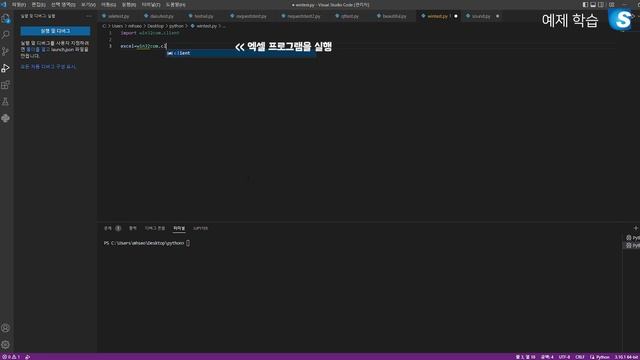
Task: Click into the terminal prompt line
Action: pos(147,243)
